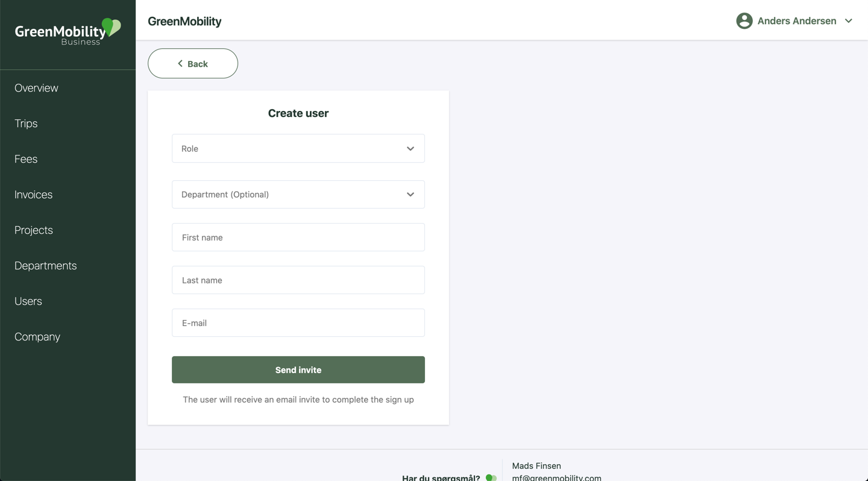This screenshot has height=481, width=868.
Task: Open Departments in the sidebar
Action: (x=45, y=266)
